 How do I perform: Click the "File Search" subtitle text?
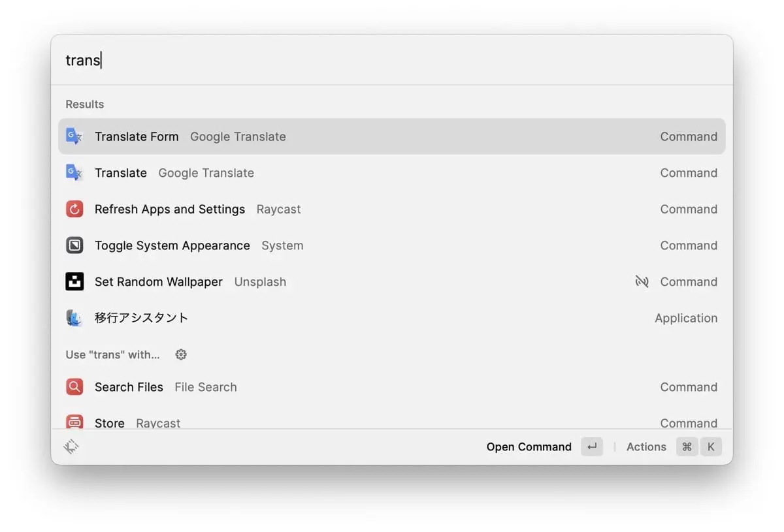point(205,387)
